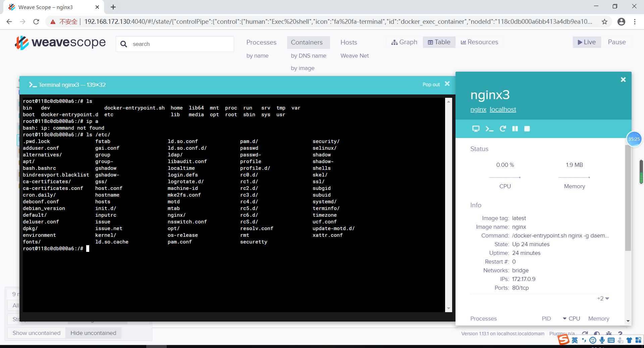Expand the +2 more info rows
The image size is (644, 348).
[x=603, y=298]
